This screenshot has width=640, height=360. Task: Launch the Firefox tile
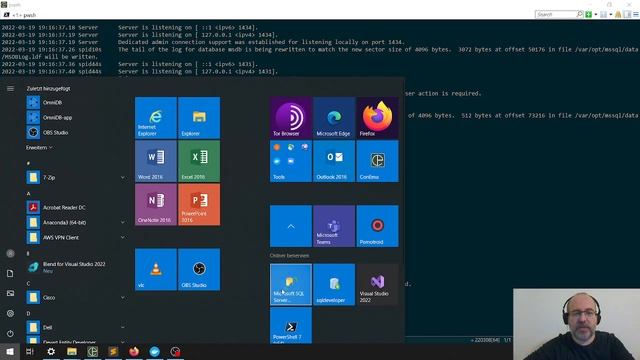pos(377,118)
